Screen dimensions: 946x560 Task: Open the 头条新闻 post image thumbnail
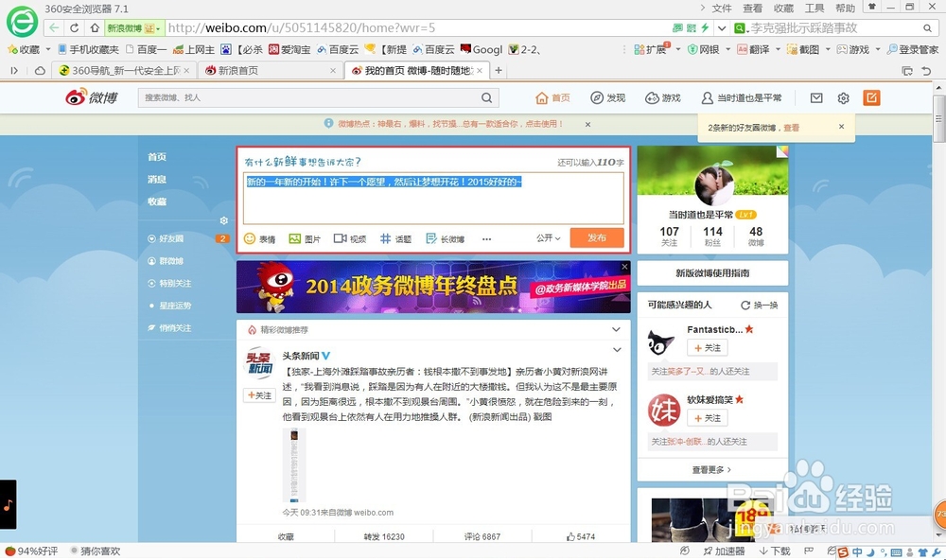click(x=294, y=464)
